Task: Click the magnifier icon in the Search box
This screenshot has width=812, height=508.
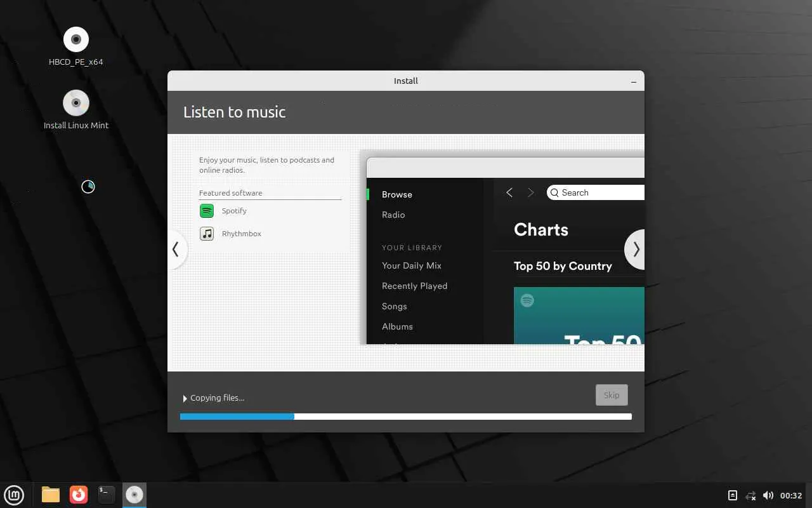Action: tap(554, 192)
